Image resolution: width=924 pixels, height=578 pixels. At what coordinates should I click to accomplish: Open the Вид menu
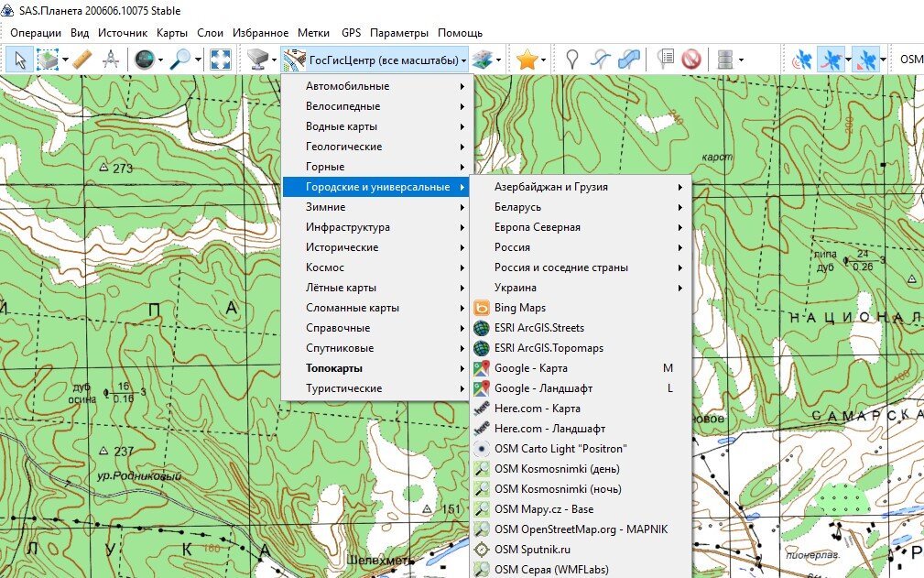80,33
